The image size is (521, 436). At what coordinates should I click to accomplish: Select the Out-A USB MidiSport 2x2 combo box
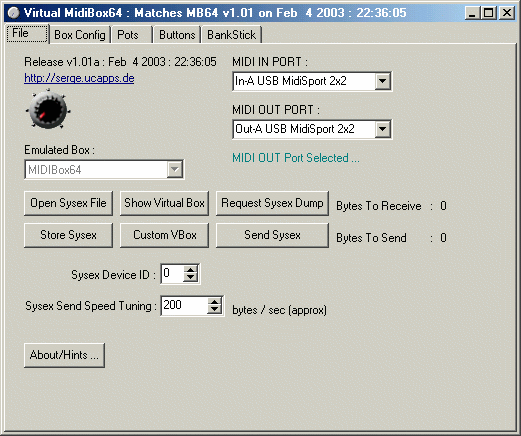tap(312, 129)
